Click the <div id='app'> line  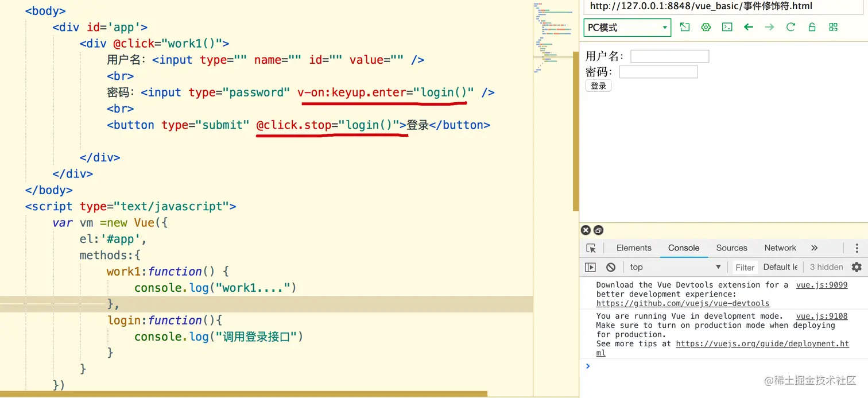(100, 27)
